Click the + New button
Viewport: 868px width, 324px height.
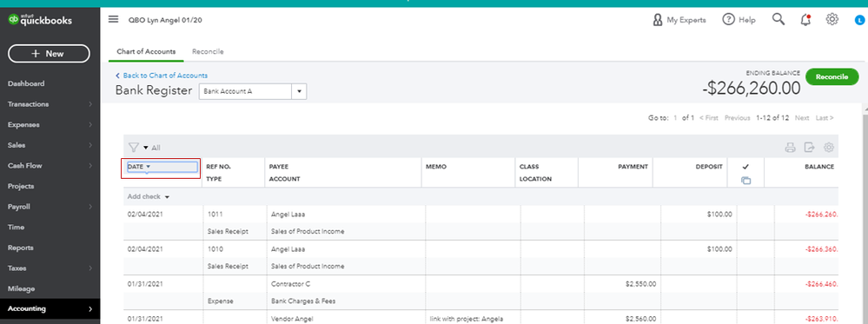tap(49, 54)
